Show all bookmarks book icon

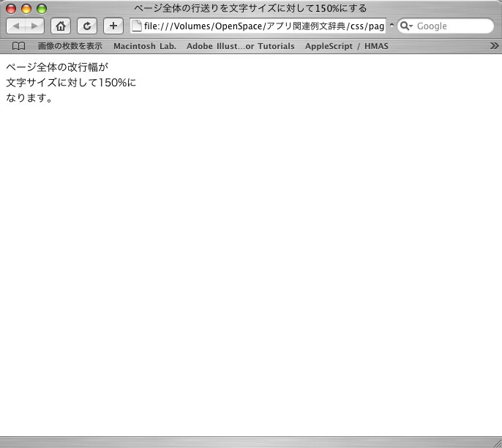click(x=18, y=46)
